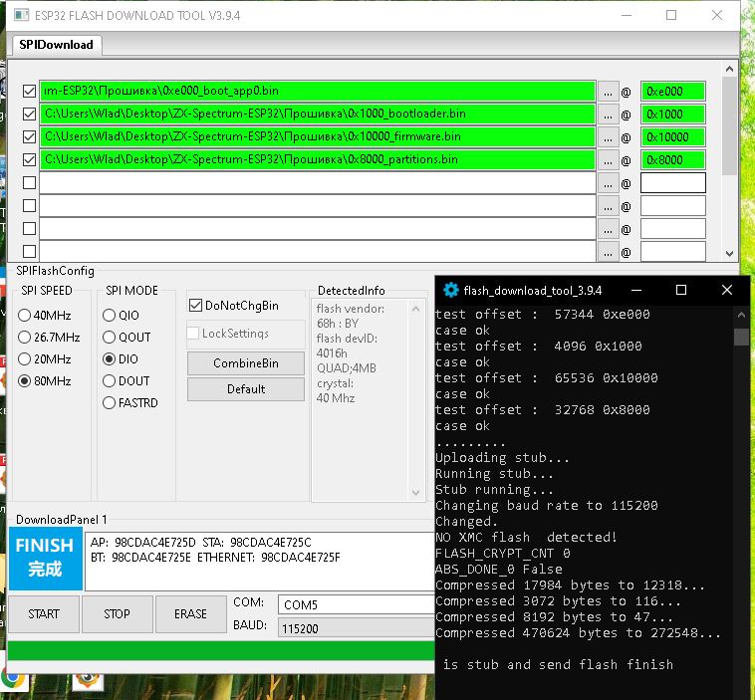Open Chrome icon on the taskbar

click(14, 679)
